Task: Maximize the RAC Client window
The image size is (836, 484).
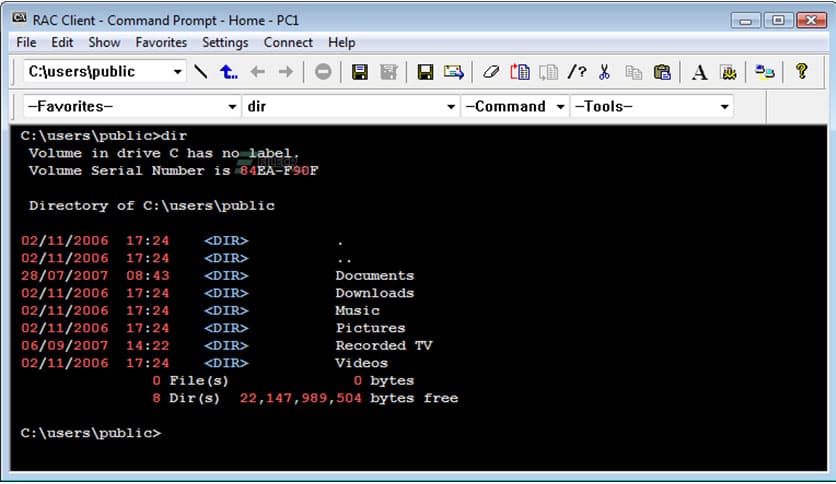Action: click(778, 20)
